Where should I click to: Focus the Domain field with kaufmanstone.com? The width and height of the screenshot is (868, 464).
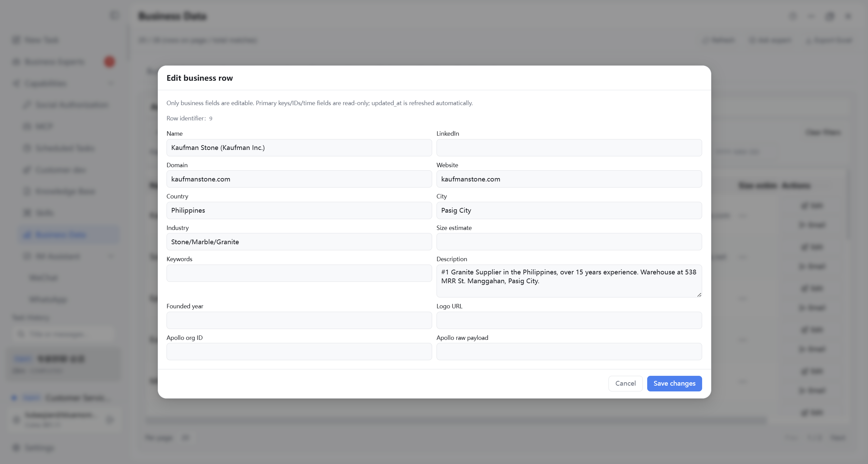299,179
